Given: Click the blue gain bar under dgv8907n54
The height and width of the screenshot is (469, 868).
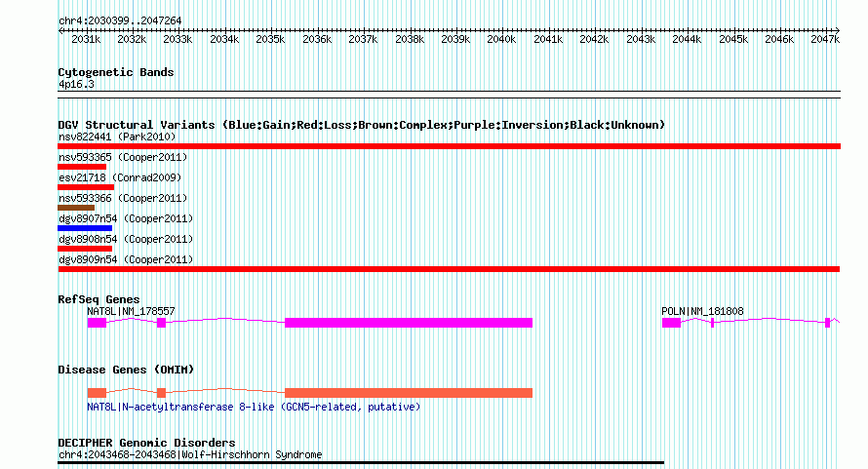Looking at the screenshot, I should [85, 228].
